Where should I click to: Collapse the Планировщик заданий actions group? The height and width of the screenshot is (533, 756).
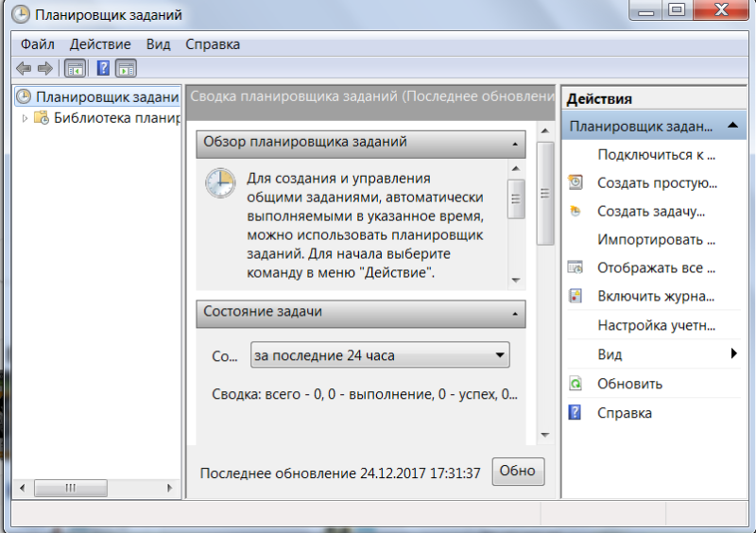[x=733, y=126]
